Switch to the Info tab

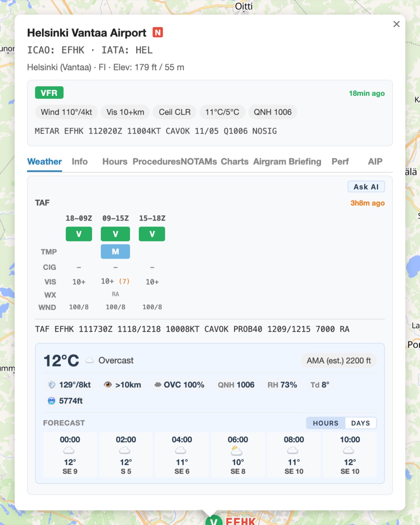click(80, 162)
